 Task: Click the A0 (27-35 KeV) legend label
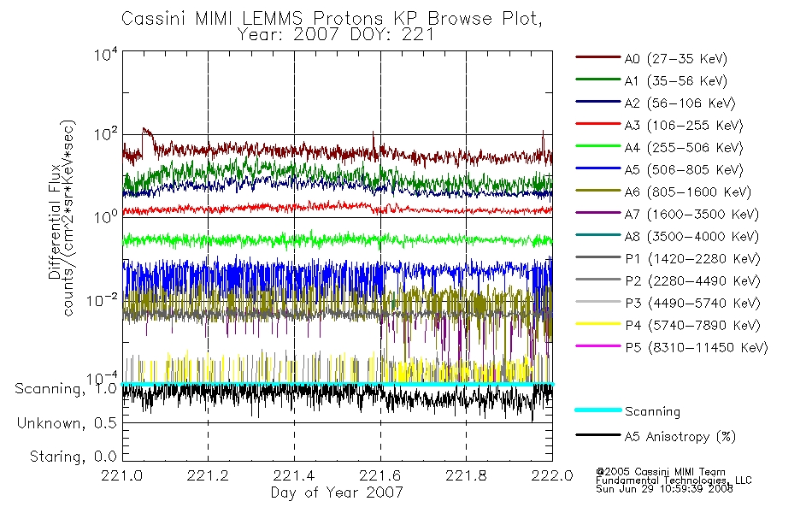click(x=675, y=59)
